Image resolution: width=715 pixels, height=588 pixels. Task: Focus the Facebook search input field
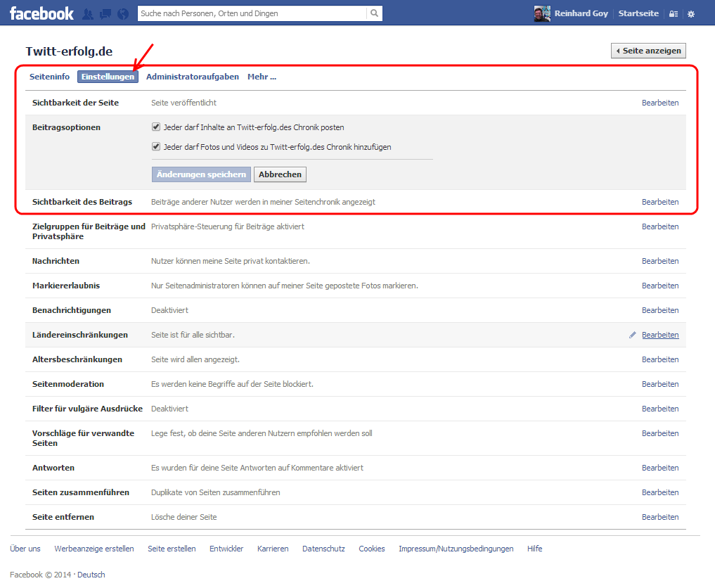(x=252, y=13)
